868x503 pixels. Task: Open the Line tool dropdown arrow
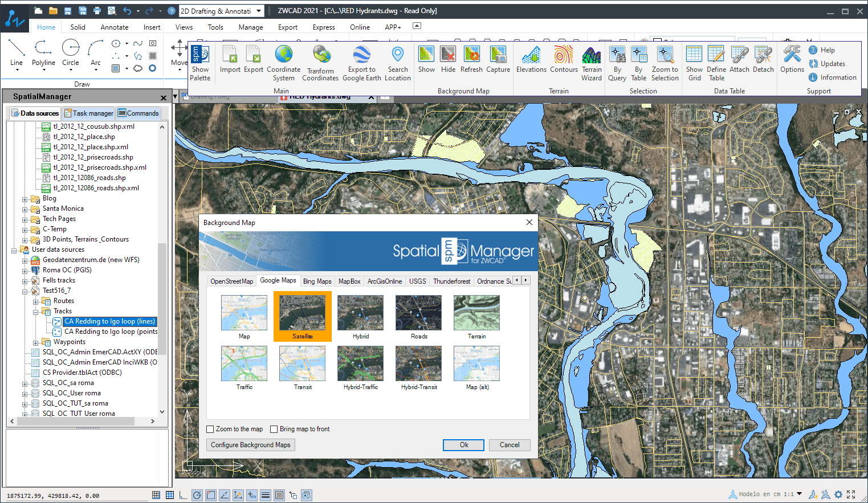17,70
